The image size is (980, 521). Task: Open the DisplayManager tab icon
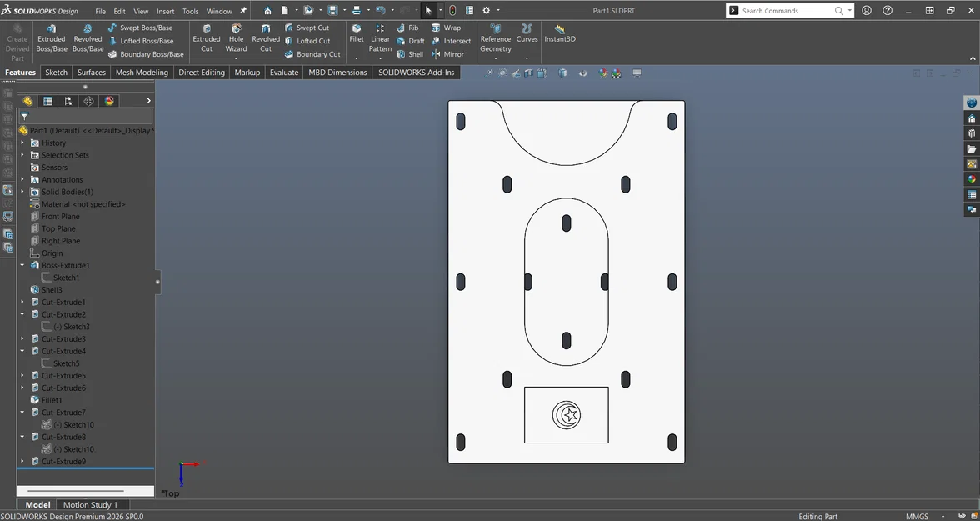point(109,101)
